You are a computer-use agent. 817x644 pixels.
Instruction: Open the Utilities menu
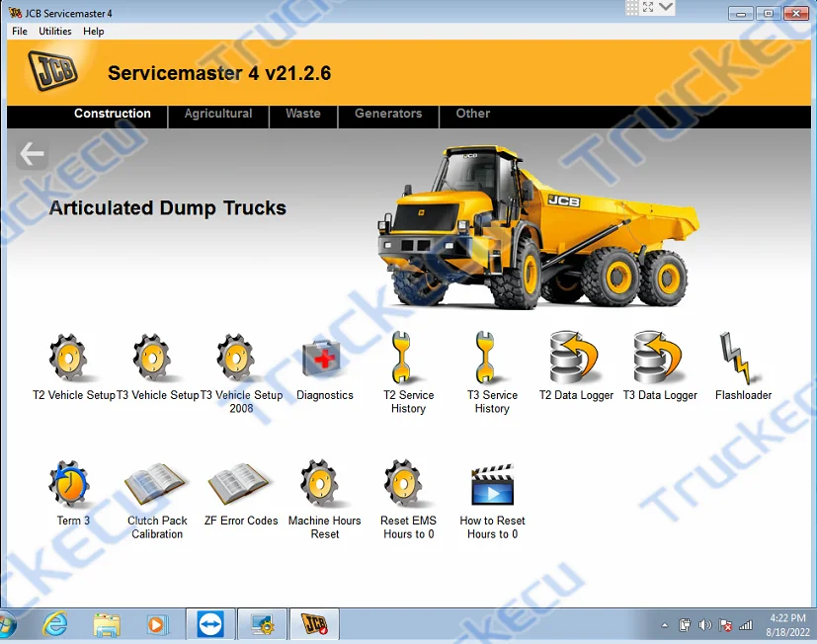54,31
